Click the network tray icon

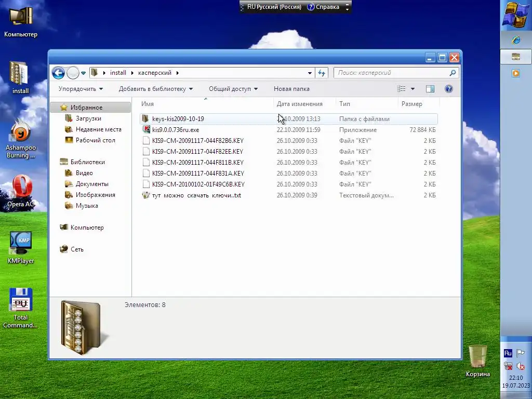point(508,366)
